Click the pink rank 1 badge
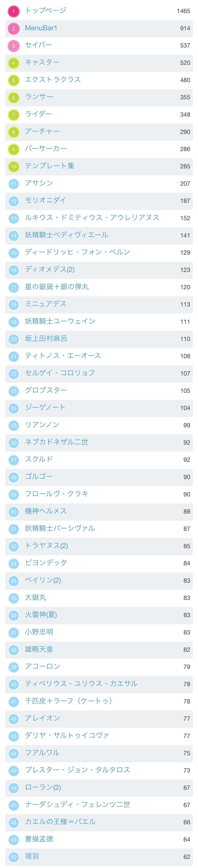This screenshot has width=198, height=868. coord(14,11)
